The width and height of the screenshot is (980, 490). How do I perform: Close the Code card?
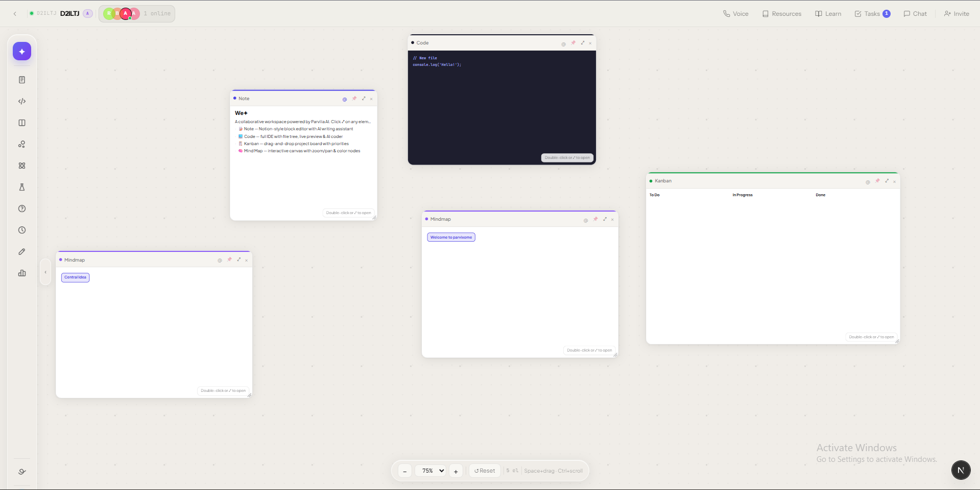tap(590, 43)
